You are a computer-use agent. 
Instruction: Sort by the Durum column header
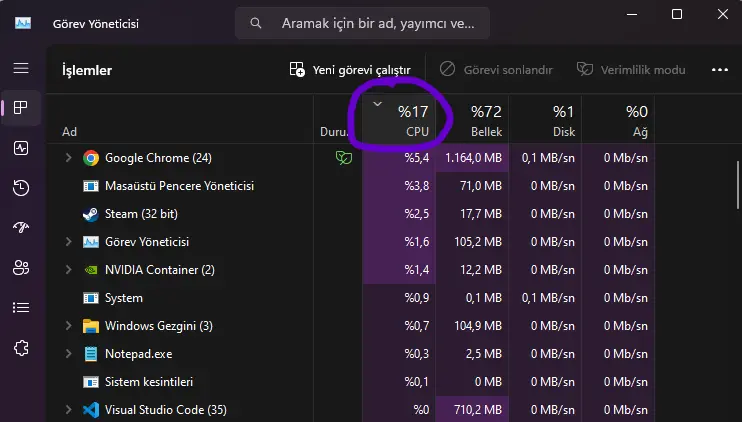click(337, 120)
